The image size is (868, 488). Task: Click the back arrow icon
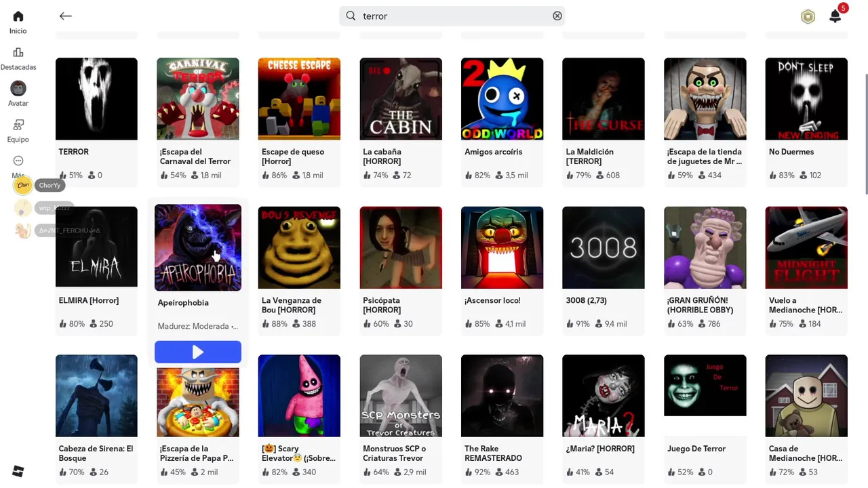tap(65, 16)
